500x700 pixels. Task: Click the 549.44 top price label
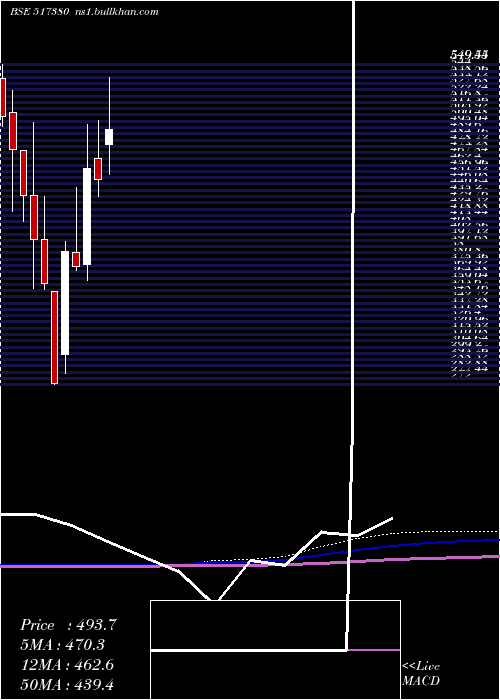[468, 55]
